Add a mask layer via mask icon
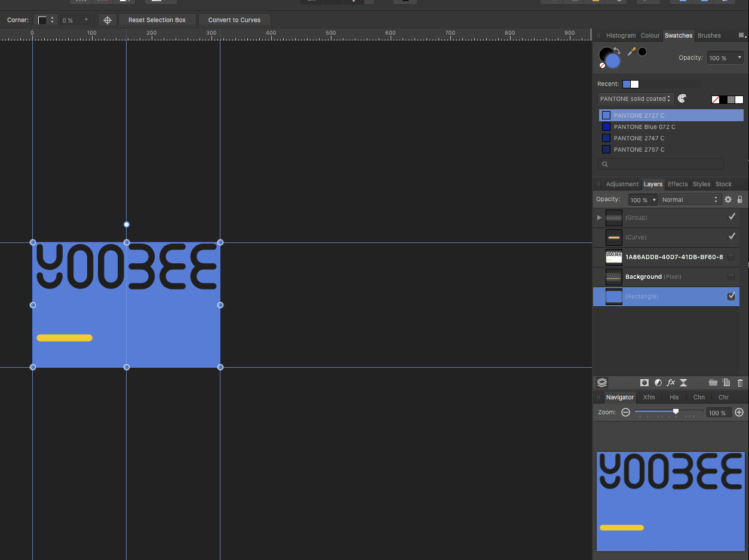Viewport: 749px width, 560px height. (644, 383)
